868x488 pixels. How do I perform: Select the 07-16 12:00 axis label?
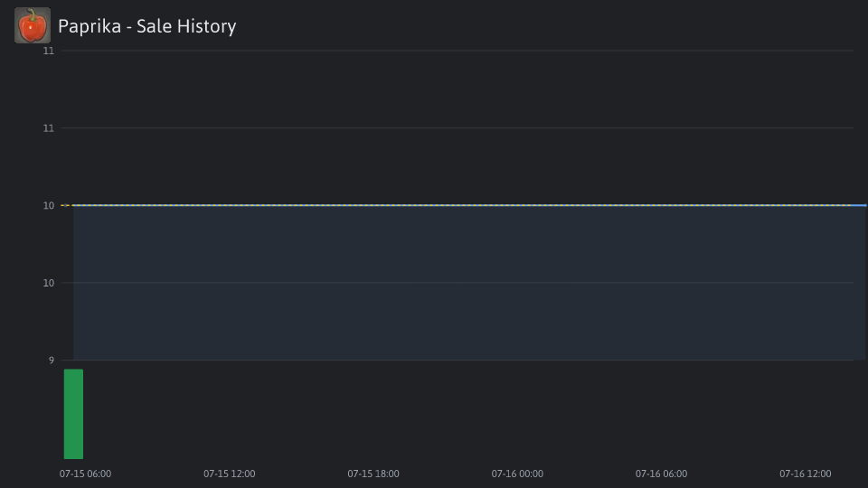coord(805,474)
